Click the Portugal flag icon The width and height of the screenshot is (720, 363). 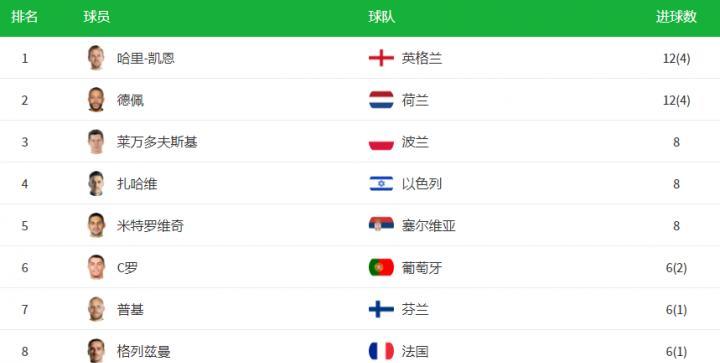tap(381, 268)
